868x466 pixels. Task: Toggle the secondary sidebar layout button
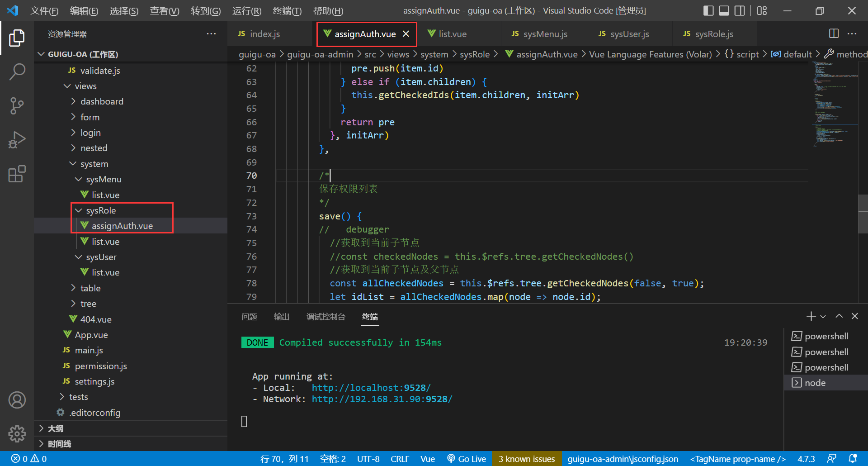point(740,10)
